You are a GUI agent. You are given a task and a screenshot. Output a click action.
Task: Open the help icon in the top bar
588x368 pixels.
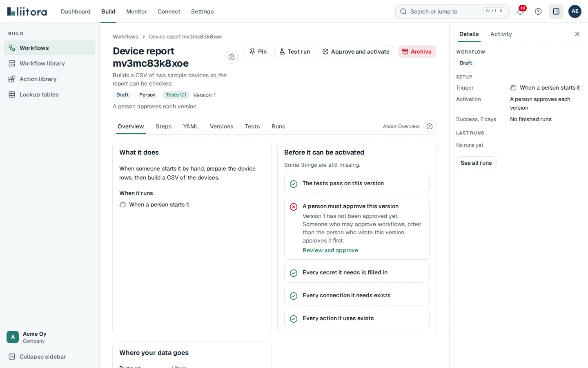538,11
